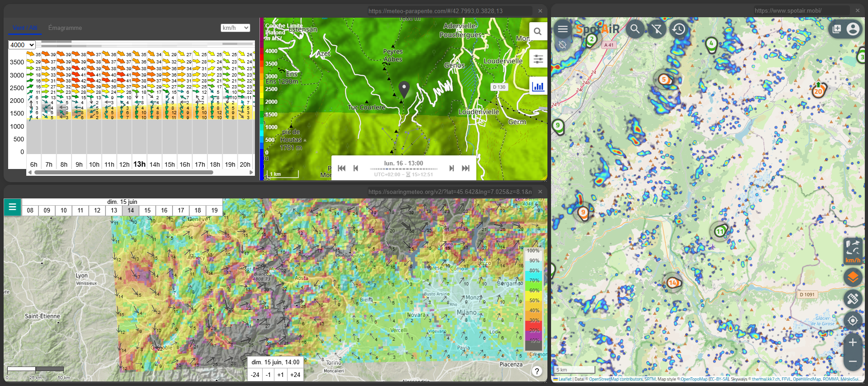Image resolution: width=868 pixels, height=386 pixels.
Task: Center map on my location
Action: [x=853, y=321]
